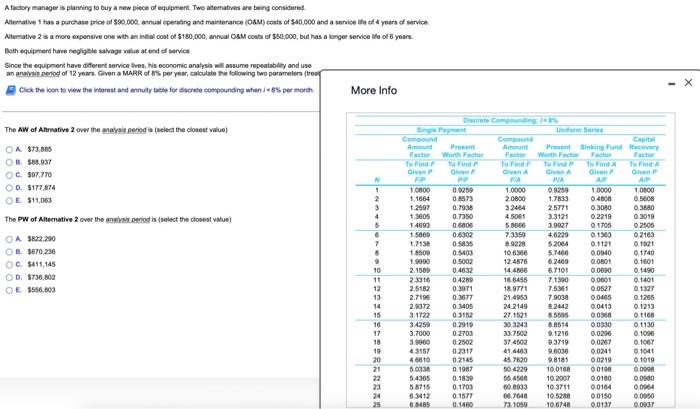Click A/P value 0.1327 for N=12
The image size is (700, 409).
point(644,289)
